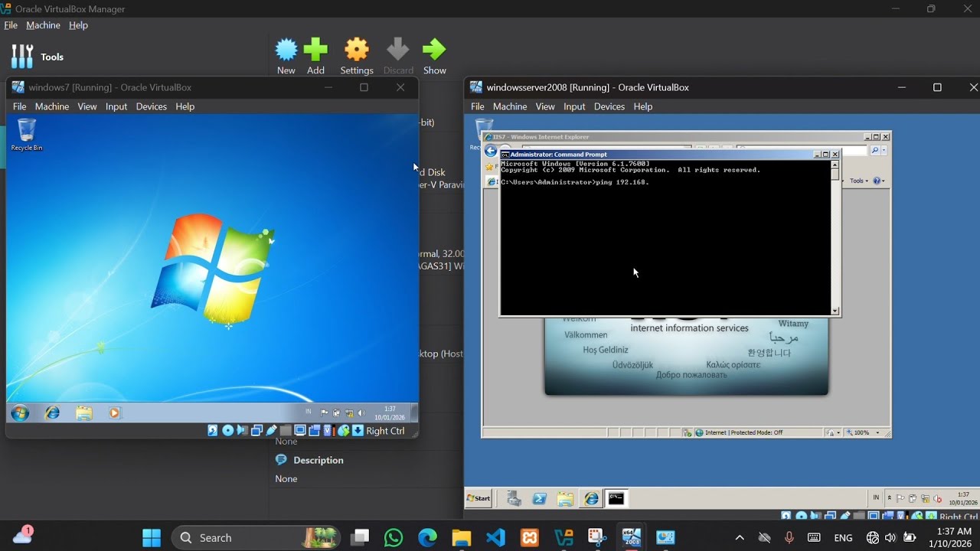Screen dimensions: 980x551
Task: Open Server Manager from Server 2008 taskbar
Action: 514,499
